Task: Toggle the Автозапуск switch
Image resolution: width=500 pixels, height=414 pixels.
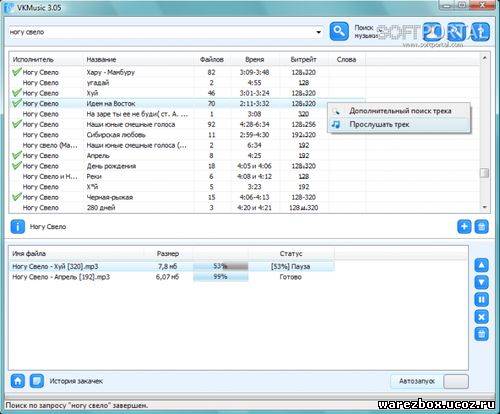Action: [456, 381]
